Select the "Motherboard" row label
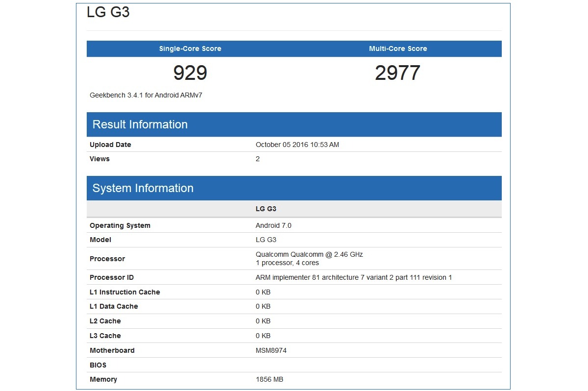The height and width of the screenshot is (391, 588). click(112, 350)
